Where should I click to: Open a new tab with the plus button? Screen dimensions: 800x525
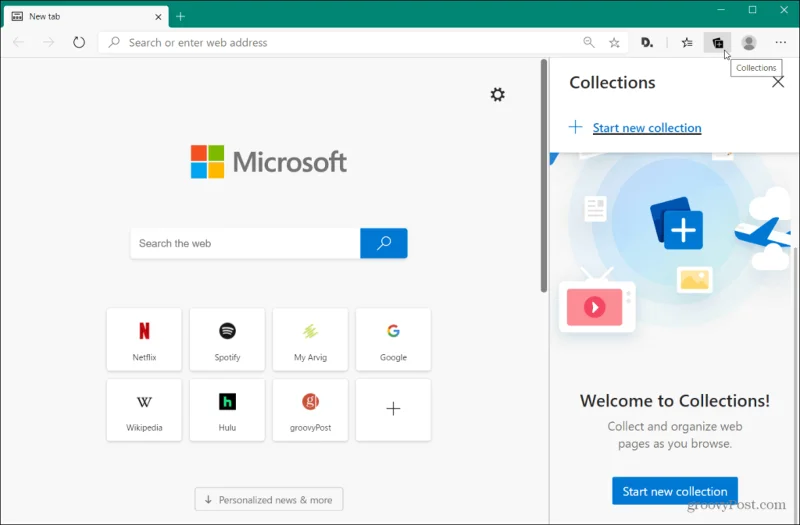coord(181,16)
